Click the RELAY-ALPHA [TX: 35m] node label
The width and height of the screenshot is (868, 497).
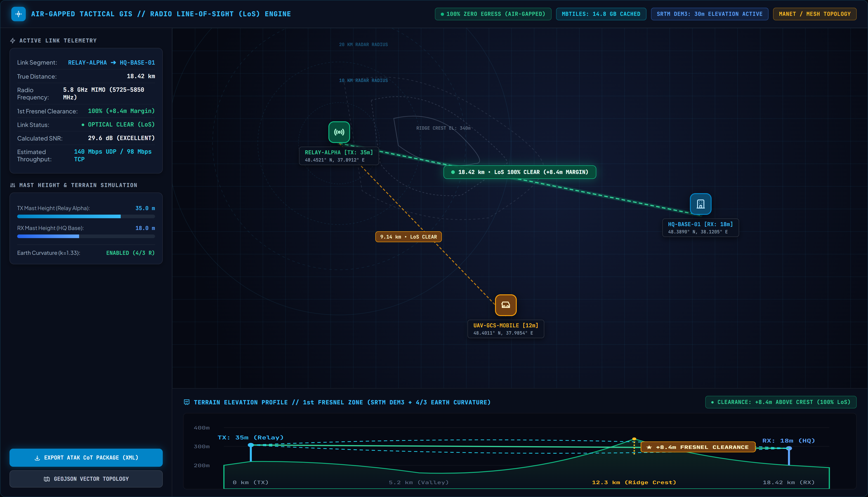click(339, 156)
